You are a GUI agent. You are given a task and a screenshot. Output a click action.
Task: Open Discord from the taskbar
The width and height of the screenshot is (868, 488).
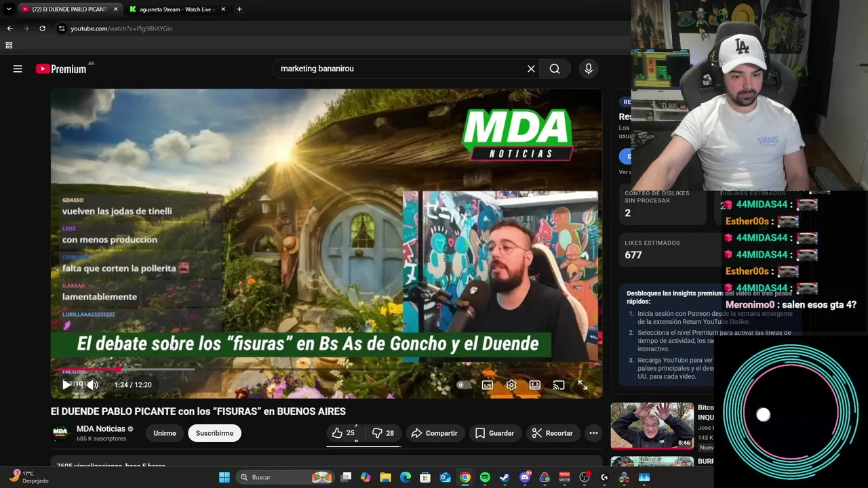click(x=525, y=477)
